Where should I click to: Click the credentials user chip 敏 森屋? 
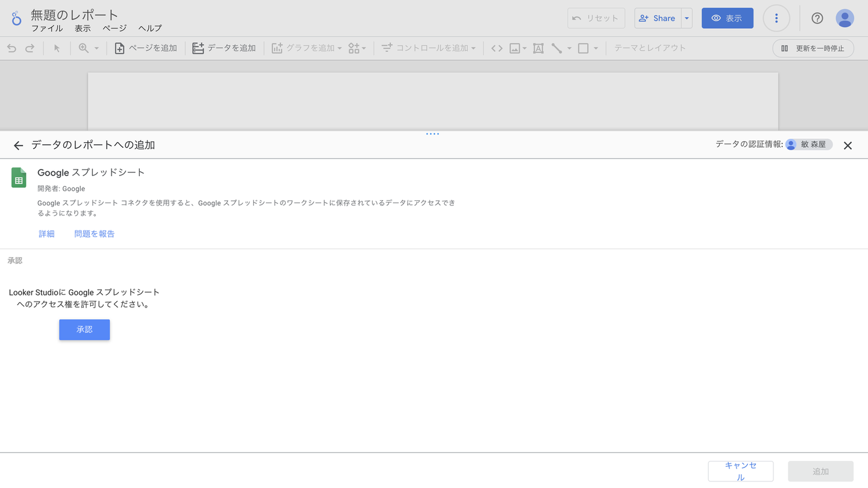(x=809, y=145)
